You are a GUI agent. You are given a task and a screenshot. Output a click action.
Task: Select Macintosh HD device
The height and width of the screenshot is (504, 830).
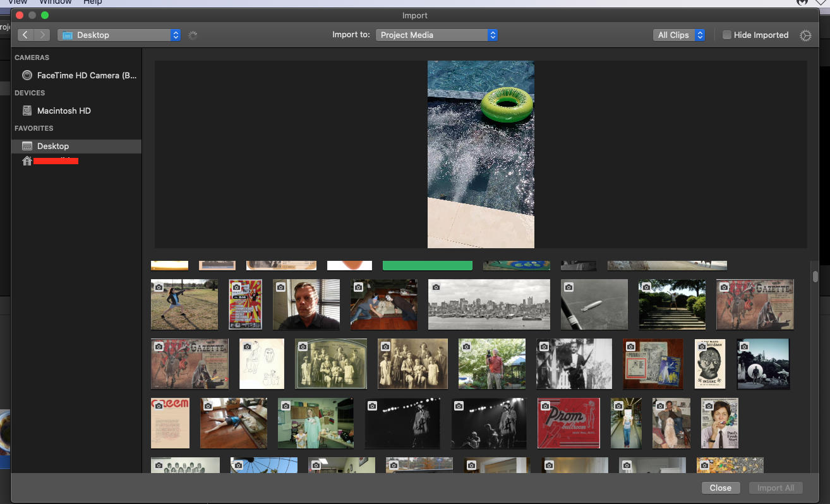[64, 111]
